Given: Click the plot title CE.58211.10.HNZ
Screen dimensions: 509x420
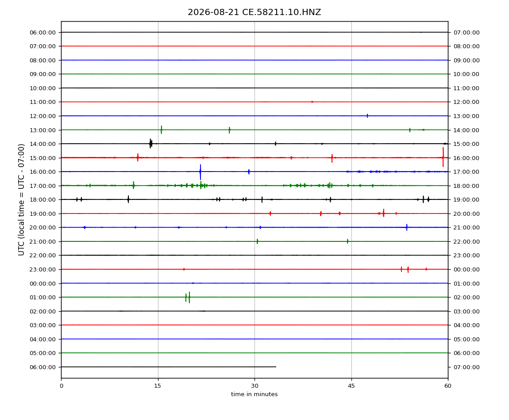Looking at the screenshot, I should click(x=254, y=12).
